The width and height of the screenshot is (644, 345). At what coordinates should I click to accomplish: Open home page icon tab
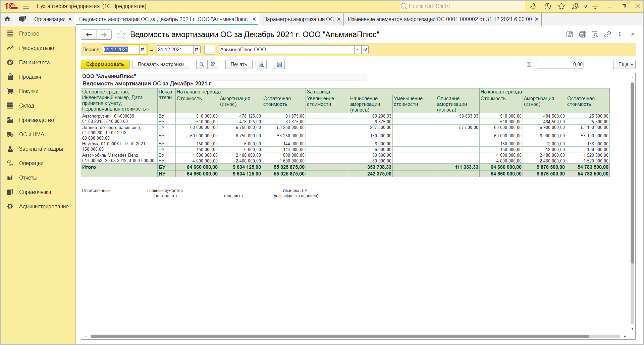coord(7,19)
